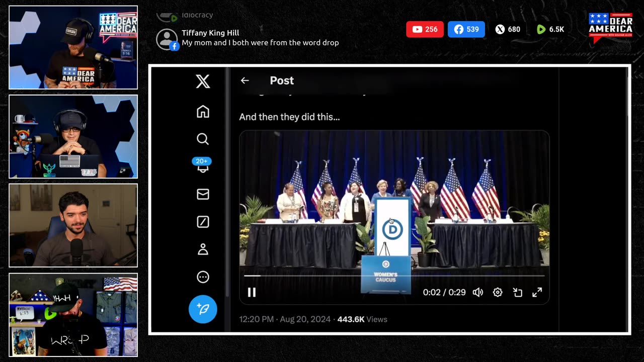The width and height of the screenshot is (644, 362).
Task: Expand video to fullscreen
Action: (x=537, y=292)
